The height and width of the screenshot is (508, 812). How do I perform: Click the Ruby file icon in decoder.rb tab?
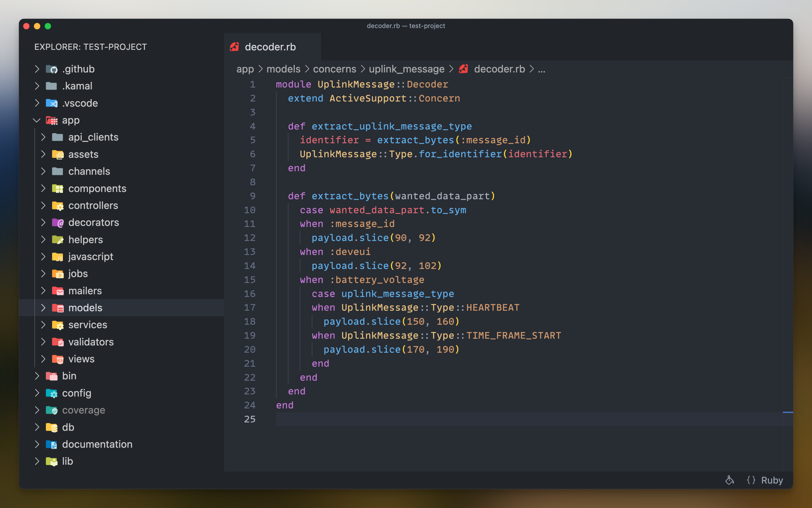point(234,47)
